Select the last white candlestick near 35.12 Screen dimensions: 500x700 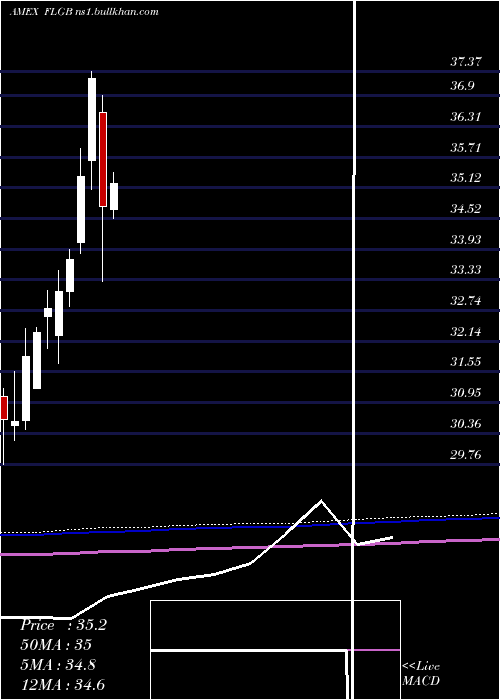click(114, 196)
